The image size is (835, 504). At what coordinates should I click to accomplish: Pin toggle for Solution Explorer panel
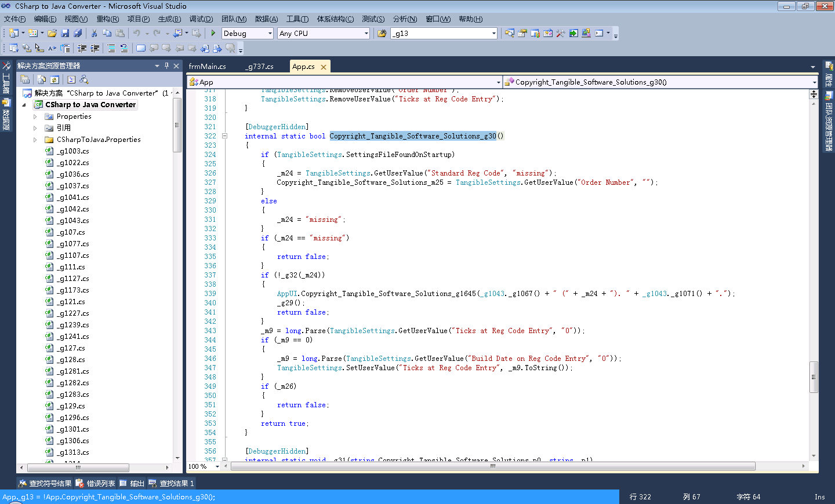(x=166, y=66)
